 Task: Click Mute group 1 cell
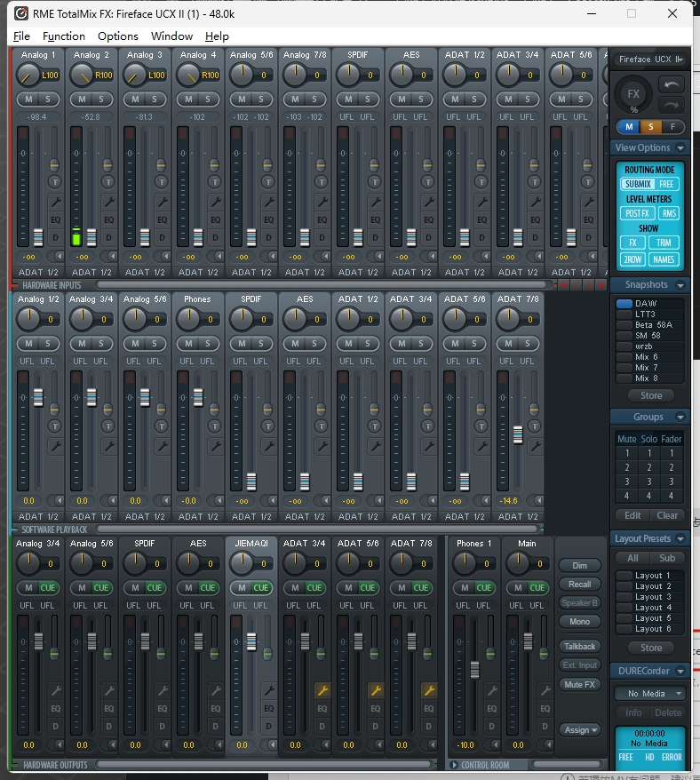[627, 453]
